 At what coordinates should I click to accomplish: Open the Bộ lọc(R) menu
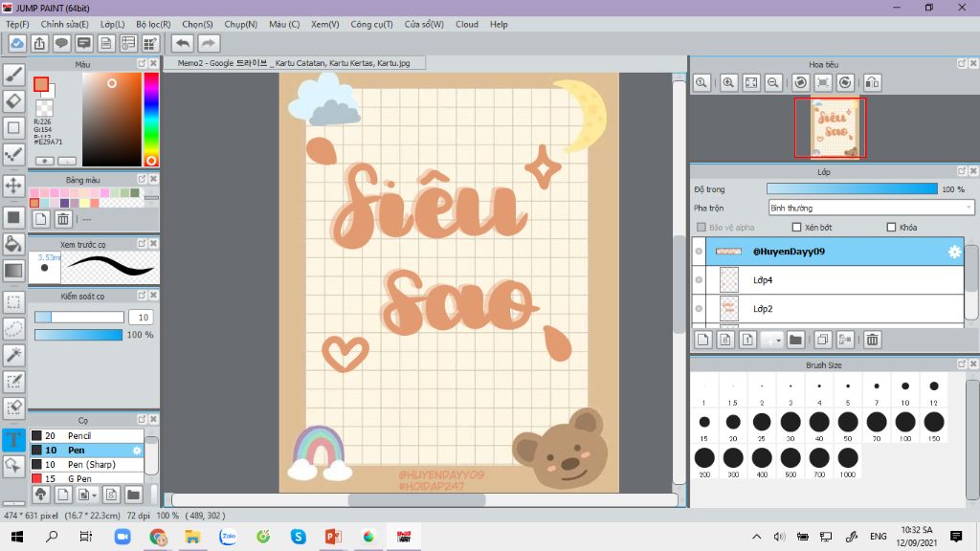pos(153,24)
